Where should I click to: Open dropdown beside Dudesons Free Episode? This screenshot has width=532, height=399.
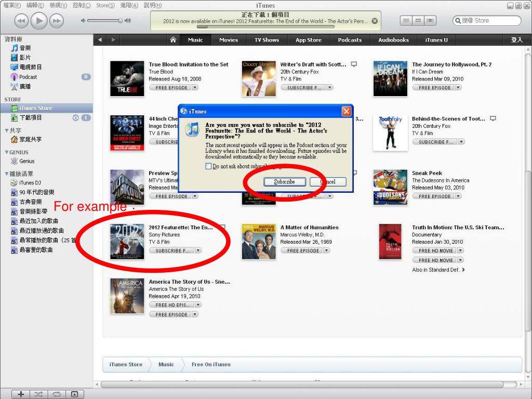458,196
